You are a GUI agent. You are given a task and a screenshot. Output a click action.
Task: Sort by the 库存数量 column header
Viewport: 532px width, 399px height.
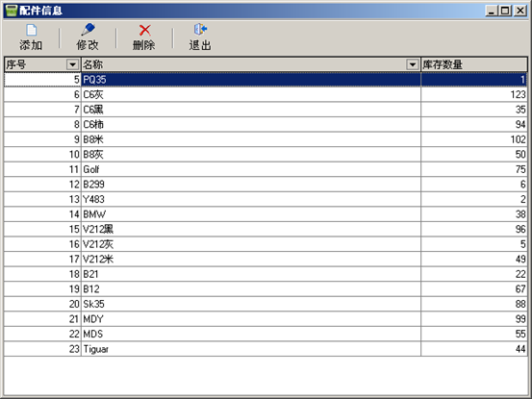pyautogui.click(x=474, y=64)
